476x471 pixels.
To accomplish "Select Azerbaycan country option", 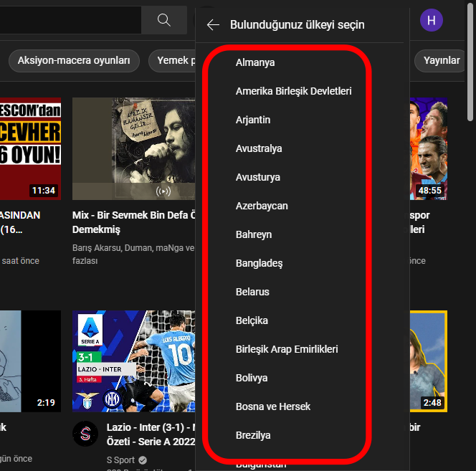I will click(x=262, y=206).
